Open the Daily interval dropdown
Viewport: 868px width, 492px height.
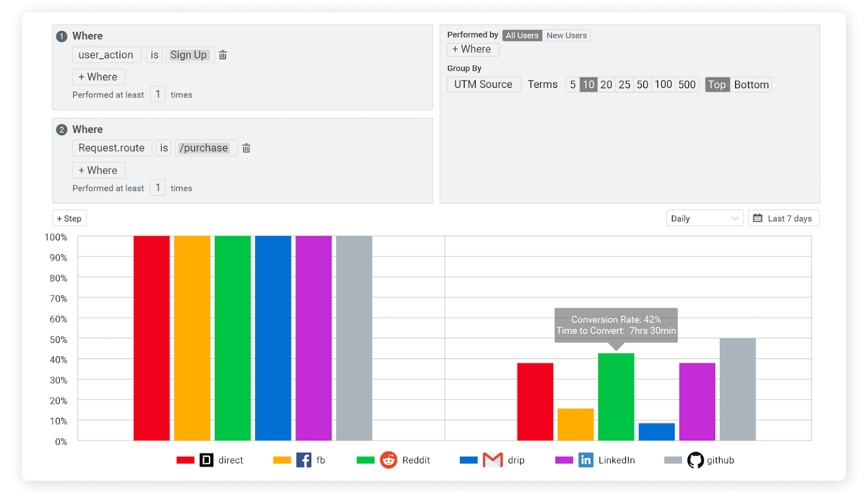point(705,218)
